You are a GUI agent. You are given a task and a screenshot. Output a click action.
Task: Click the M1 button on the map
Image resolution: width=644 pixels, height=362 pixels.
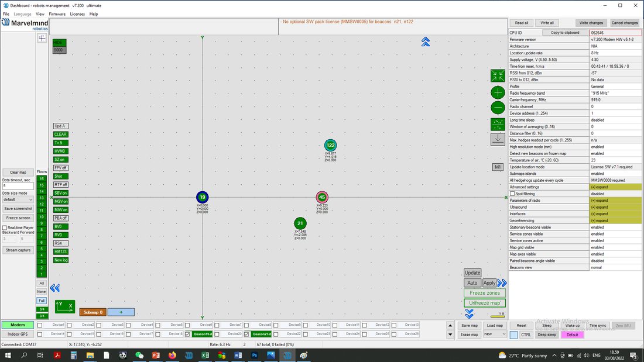pyautogui.click(x=498, y=167)
